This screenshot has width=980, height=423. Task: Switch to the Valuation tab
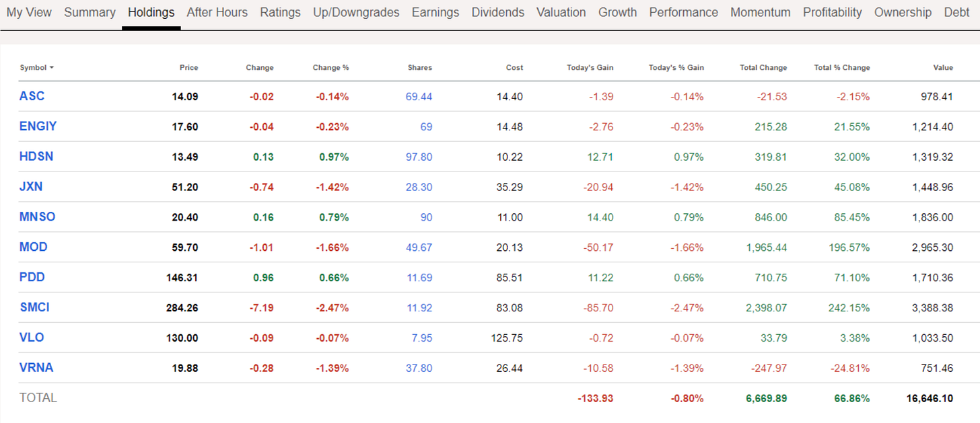tap(561, 12)
